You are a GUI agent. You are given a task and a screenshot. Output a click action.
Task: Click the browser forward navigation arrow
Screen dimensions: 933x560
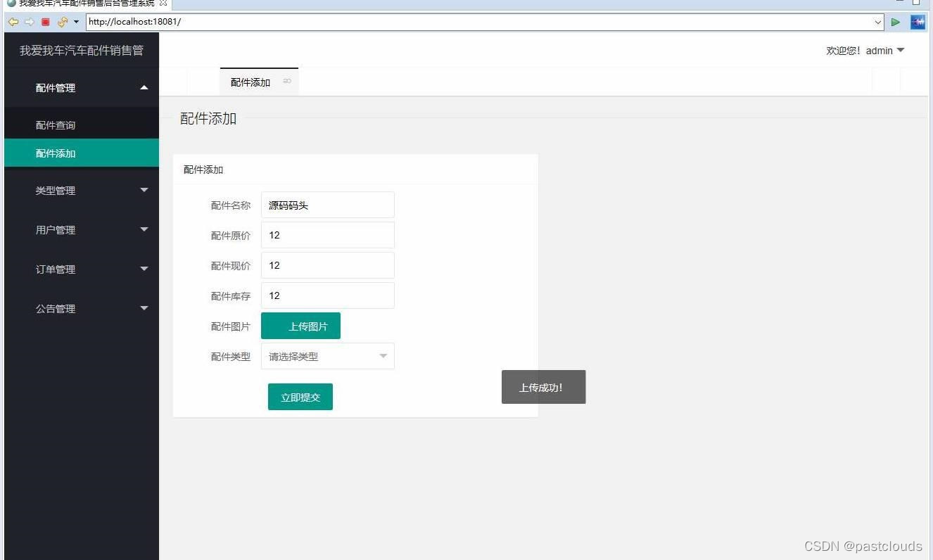point(30,22)
